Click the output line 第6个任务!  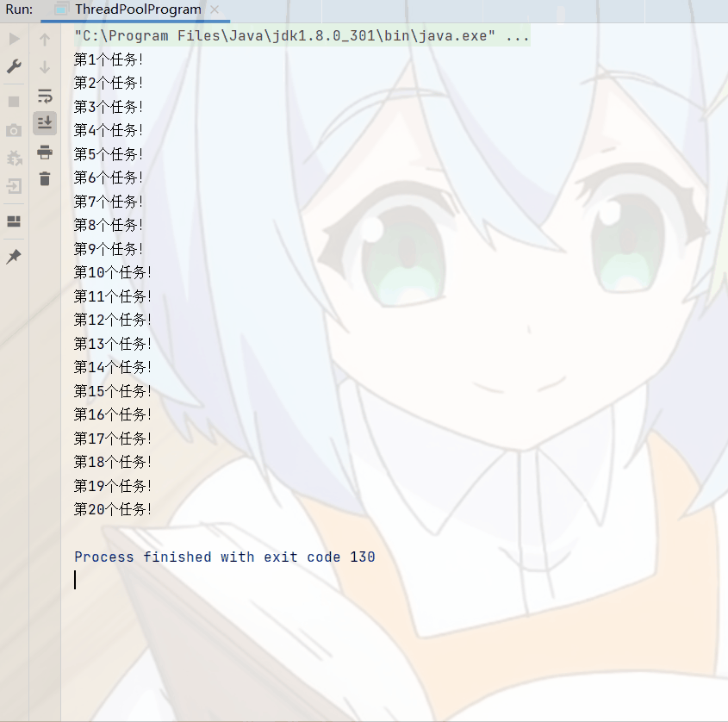tap(109, 177)
